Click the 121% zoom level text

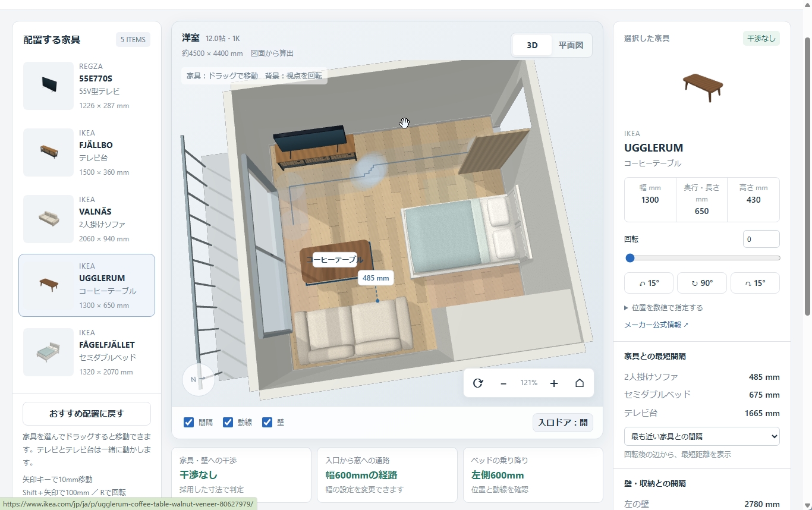[528, 383]
